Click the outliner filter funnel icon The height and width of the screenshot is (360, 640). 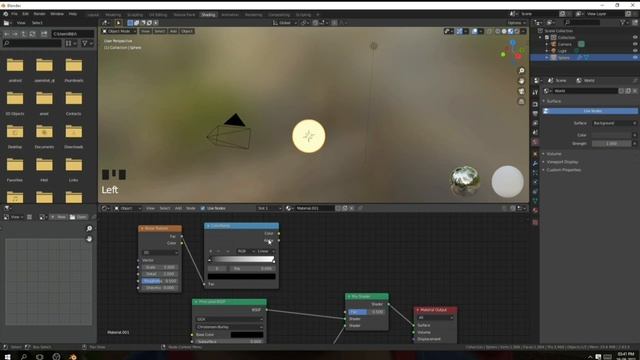pos(623,23)
